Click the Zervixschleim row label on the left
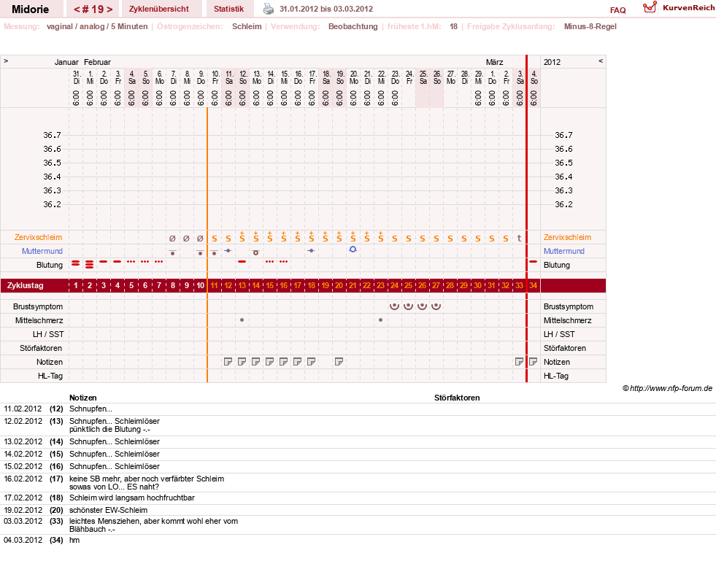Image resolution: width=716 pixels, height=588 pixels. click(x=39, y=237)
